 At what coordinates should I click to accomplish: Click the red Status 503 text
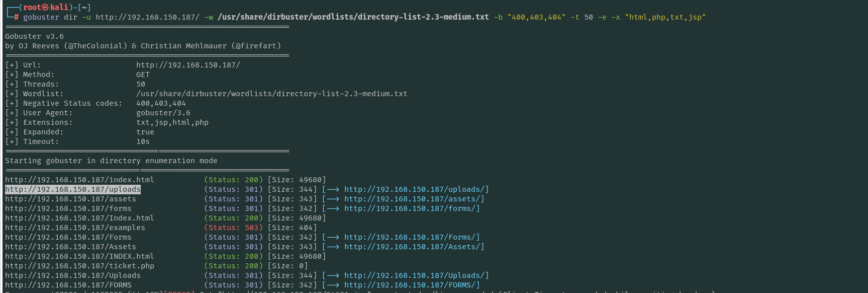coord(233,228)
